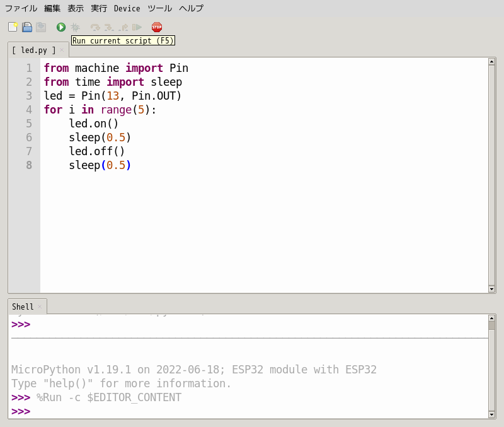
Task: Click the Step out icon
Action: 123,27
